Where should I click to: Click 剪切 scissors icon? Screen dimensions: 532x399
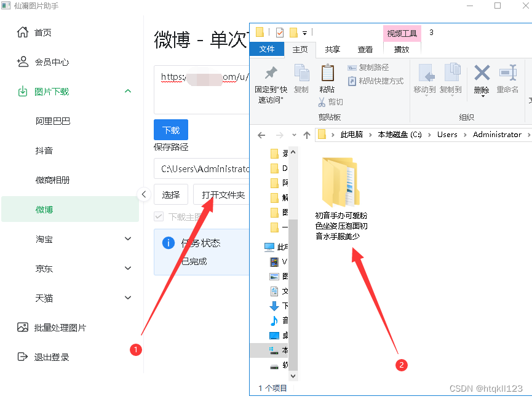point(322,102)
